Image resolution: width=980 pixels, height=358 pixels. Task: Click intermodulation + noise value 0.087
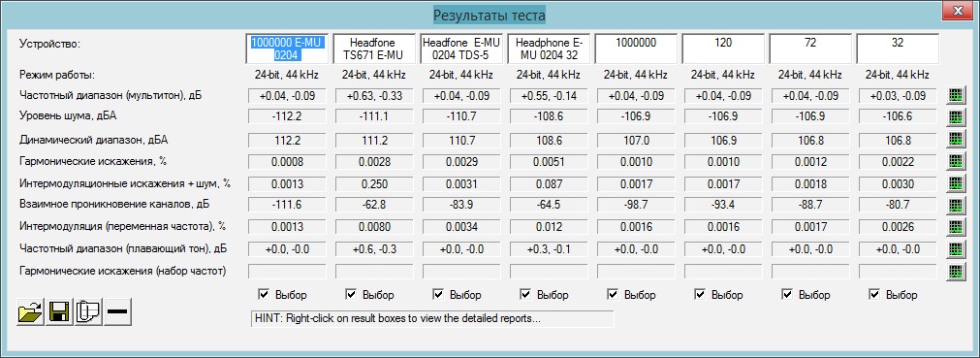[549, 183]
